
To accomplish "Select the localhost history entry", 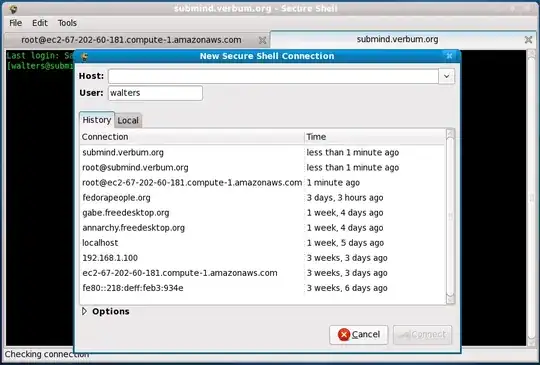I will pyautogui.click(x=262, y=243).
